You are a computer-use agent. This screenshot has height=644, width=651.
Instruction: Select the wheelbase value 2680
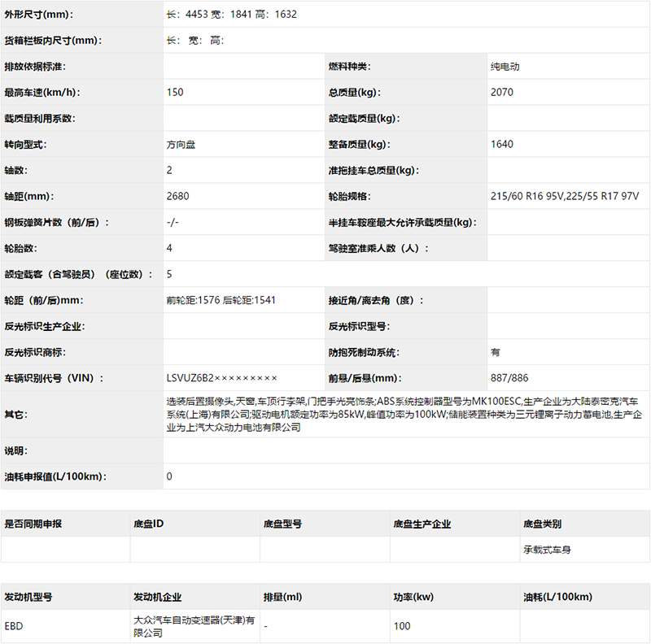point(177,196)
